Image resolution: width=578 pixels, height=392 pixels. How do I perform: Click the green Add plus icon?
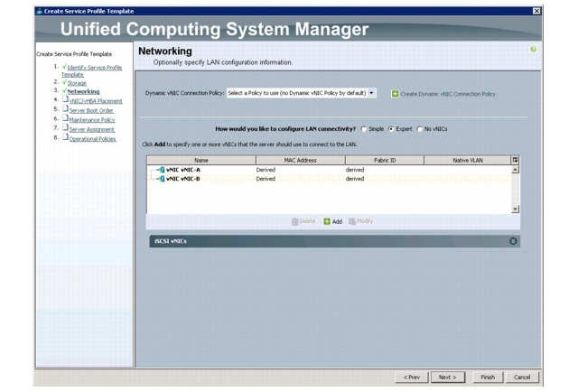pos(327,221)
